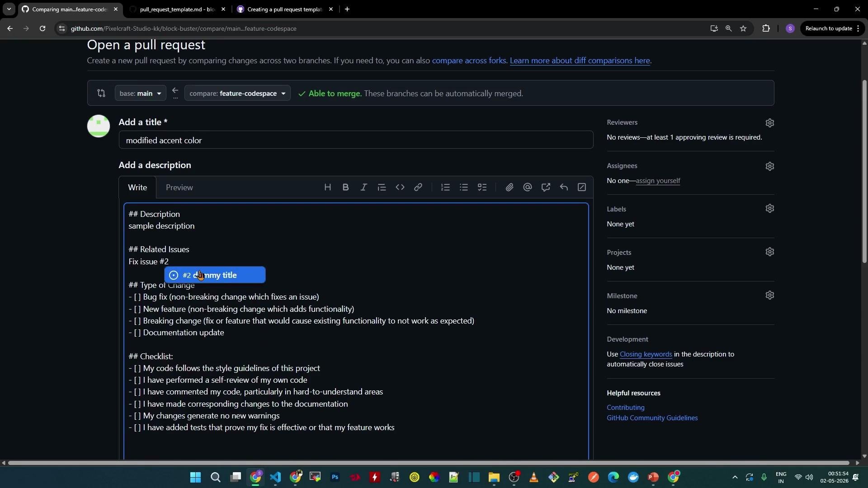Open the compare across forks link
The height and width of the screenshot is (488, 868).
(469, 61)
